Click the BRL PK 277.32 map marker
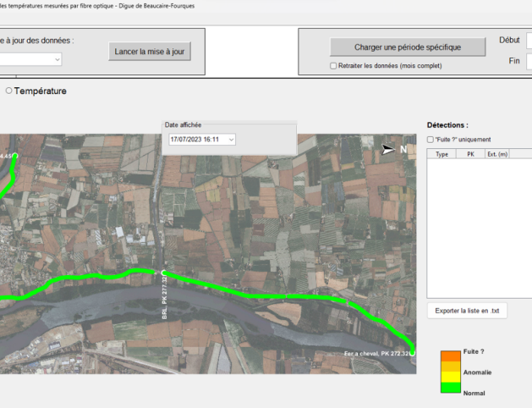 (x=164, y=273)
